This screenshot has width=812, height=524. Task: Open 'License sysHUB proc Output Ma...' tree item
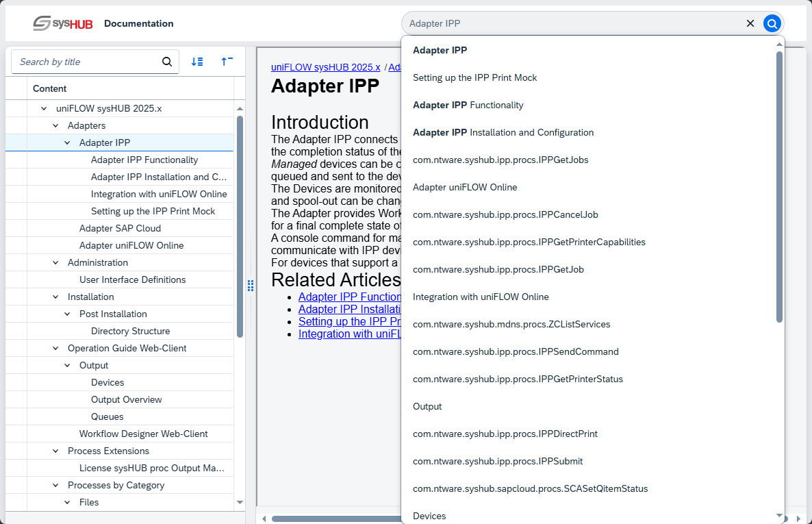151,468
